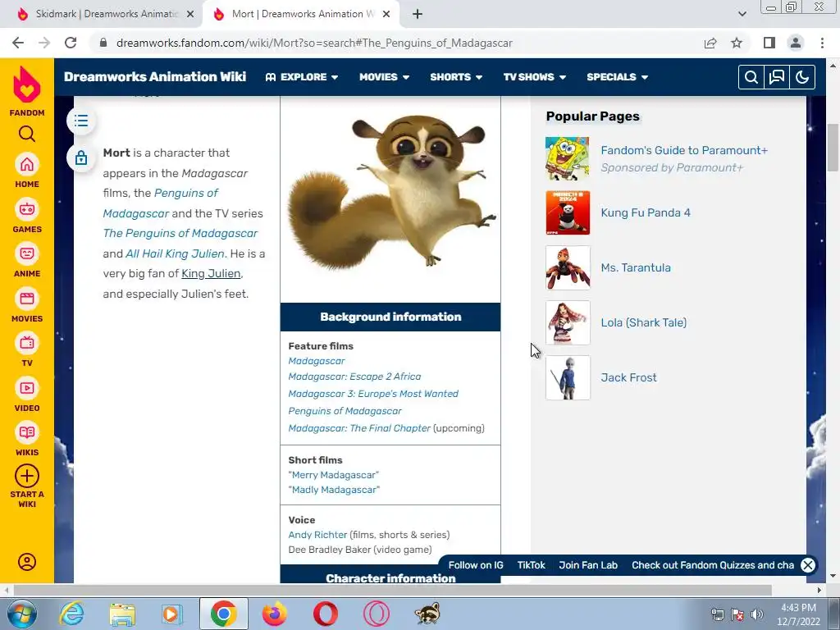The width and height of the screenshot is (840, 630).
Task: Close the Mort tab
Action: [386, 15]
